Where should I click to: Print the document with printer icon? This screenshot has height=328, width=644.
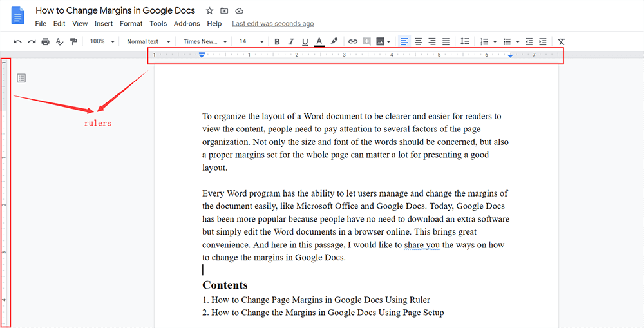(45, 41)
